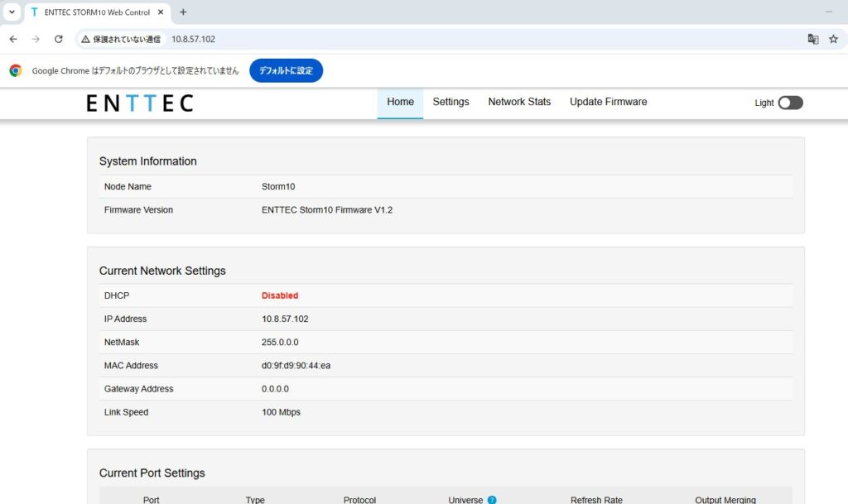
Task: Click the IP Address value 10.8.57.102
Action: [x=285, y=319]
